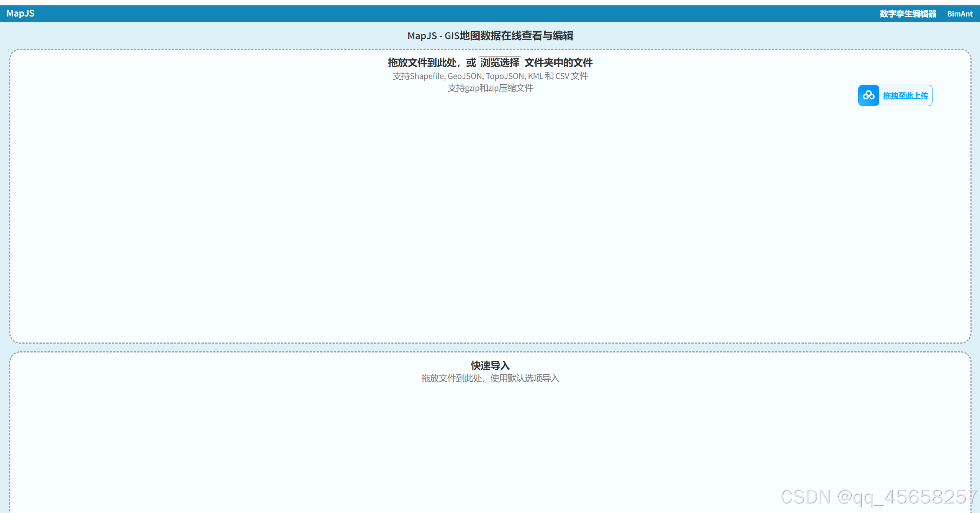Click the 文件夹中的文件 text after browse button
The height and width of the screenshot is (513, 980).
(558, 62)
